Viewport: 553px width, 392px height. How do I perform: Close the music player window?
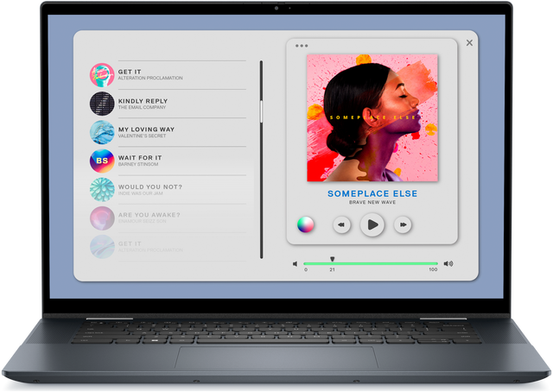(x=469, y=42)
